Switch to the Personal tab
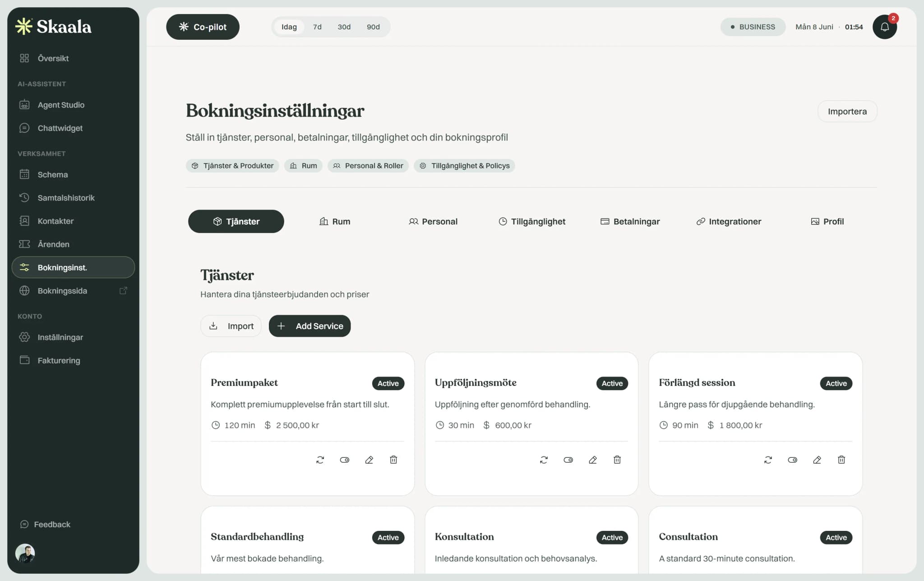924x581 pixels. pyautogui.click(x=433, y=221)
